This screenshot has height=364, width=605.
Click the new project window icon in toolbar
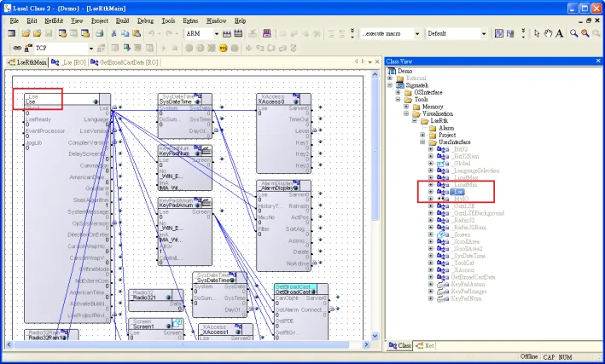(12, 33)
